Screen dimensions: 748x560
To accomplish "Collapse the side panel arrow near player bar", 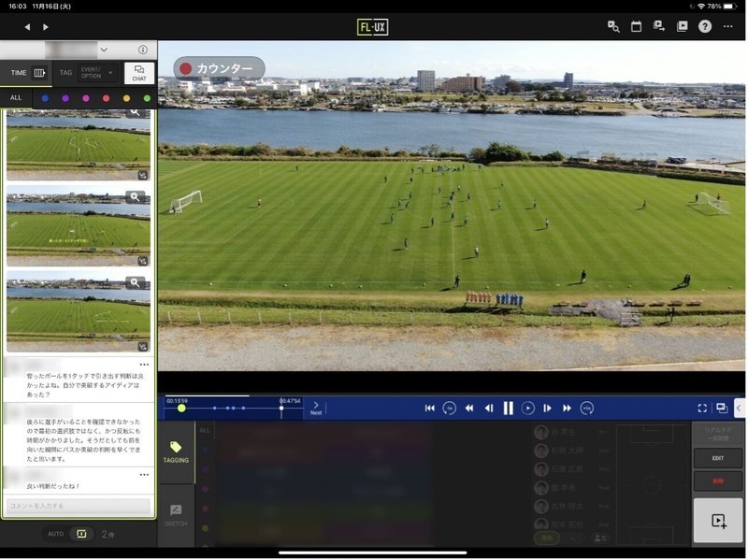I will tap(739, 408).
